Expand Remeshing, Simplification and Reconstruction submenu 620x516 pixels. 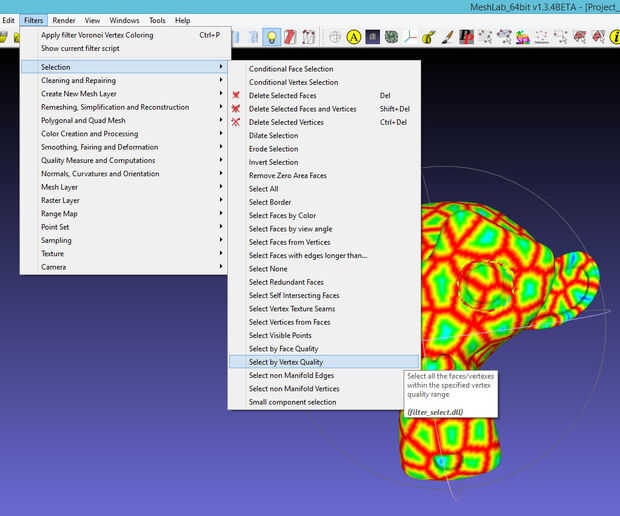(x=124, y=107)
